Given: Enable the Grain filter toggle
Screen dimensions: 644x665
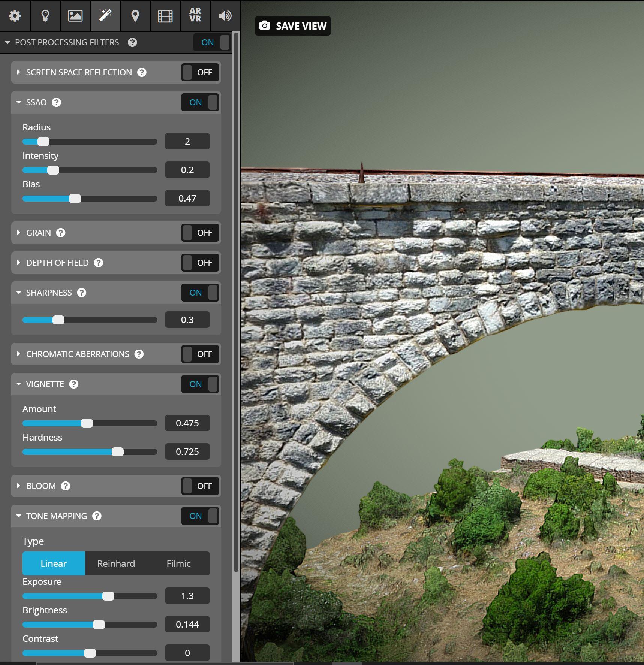Looking at the screenshot, I should point(200,233).
